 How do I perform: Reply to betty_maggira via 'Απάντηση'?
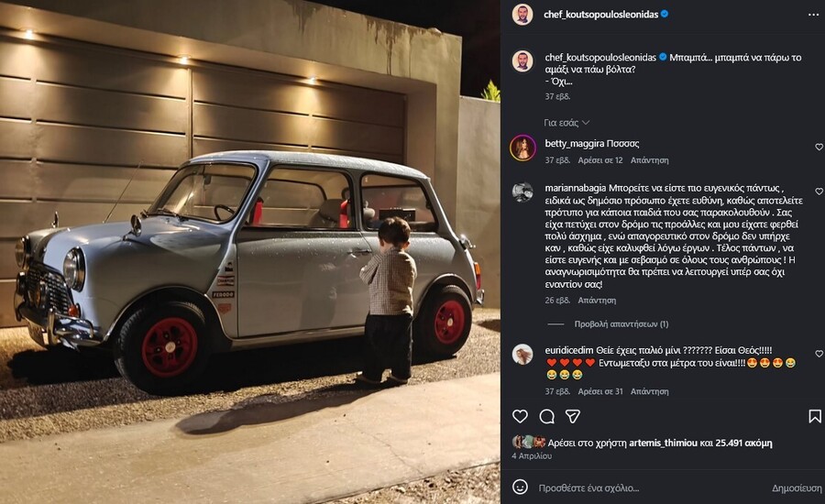click(649, 160)
